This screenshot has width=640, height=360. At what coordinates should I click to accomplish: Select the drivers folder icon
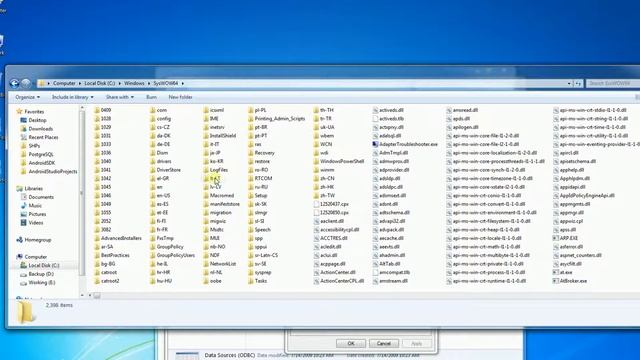(x=153, y=161)
